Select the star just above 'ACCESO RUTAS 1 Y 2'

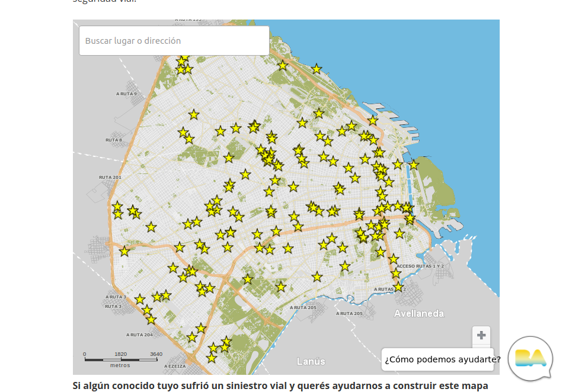click(393, 259)
